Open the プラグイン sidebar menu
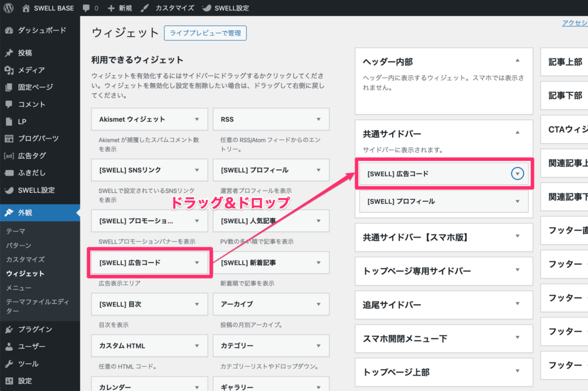The height and width of the screenshot is (391, 588). point(34,330)
